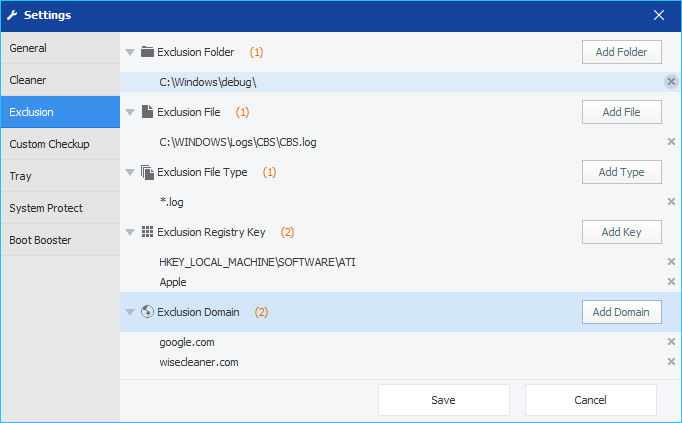
Task: Delete the google.com domain exclusion
Action: 671,342
